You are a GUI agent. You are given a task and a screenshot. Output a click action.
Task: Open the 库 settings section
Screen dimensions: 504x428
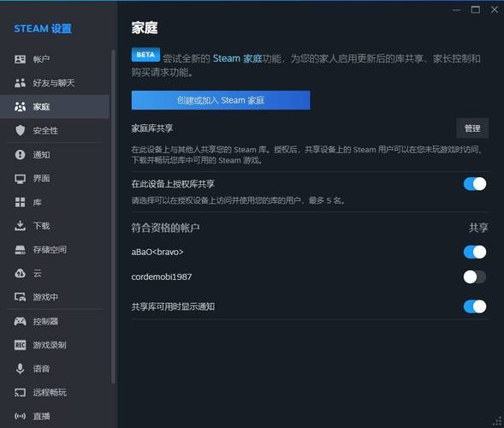tap(55, 202)
